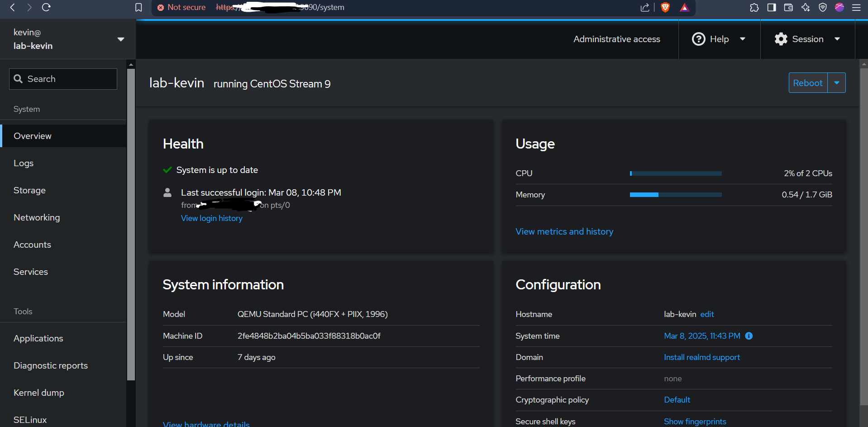The width and height of the screenshot is (868, 427).
Task: Click the system time info icon
Action: point(749,336)
